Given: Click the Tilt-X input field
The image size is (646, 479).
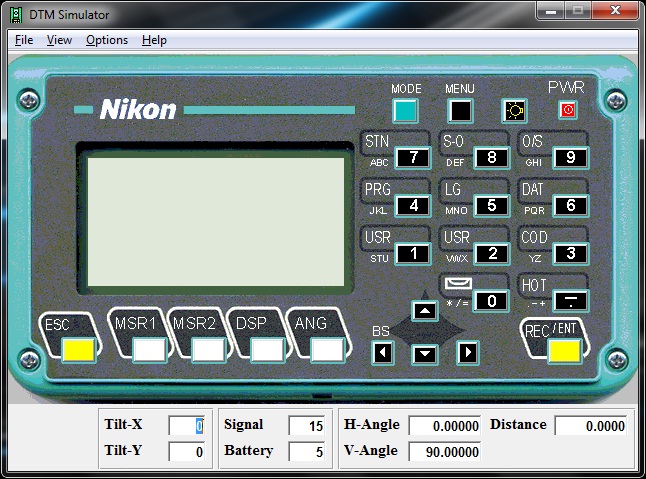Looking at the screenshot, I should (187, 425).
